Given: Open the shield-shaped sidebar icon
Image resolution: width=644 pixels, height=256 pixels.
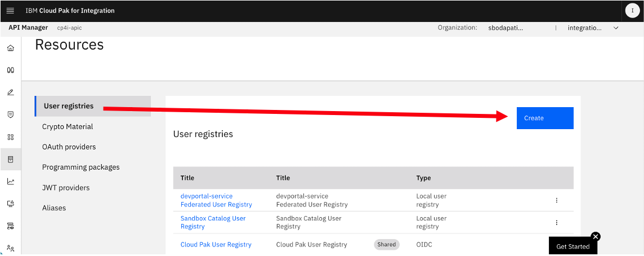Looking at the screenshot, I should 11,115.
